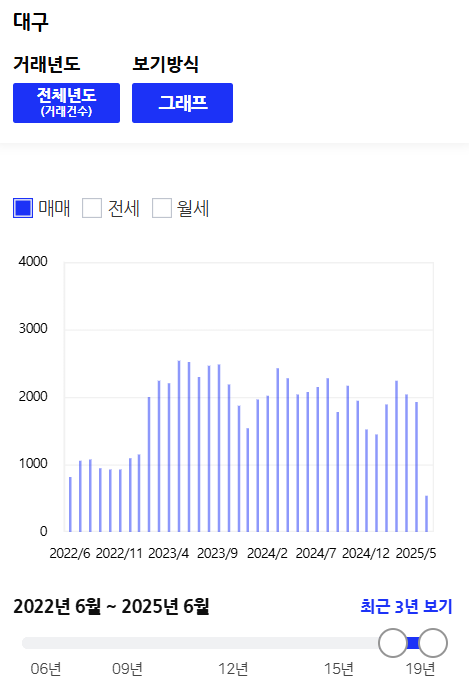Screen dimensions: 469x692
Task: Grab the right handle of the year range slider
Action: tap(433, 643)
